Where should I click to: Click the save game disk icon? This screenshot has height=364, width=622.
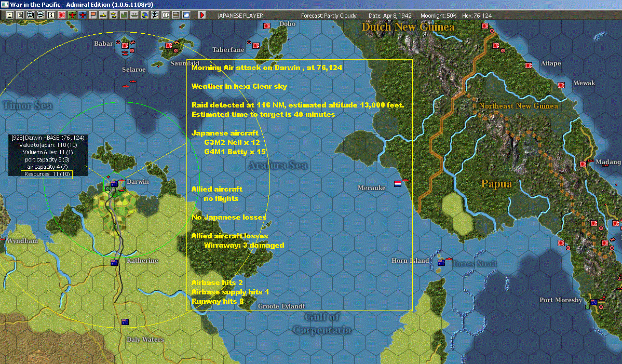click(x=9, y=15)
